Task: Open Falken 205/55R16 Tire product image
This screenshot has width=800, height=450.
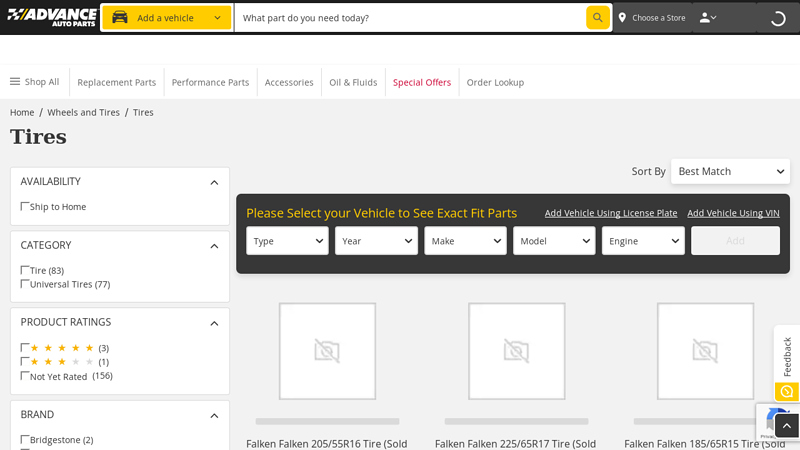Action: coord(327,351)
